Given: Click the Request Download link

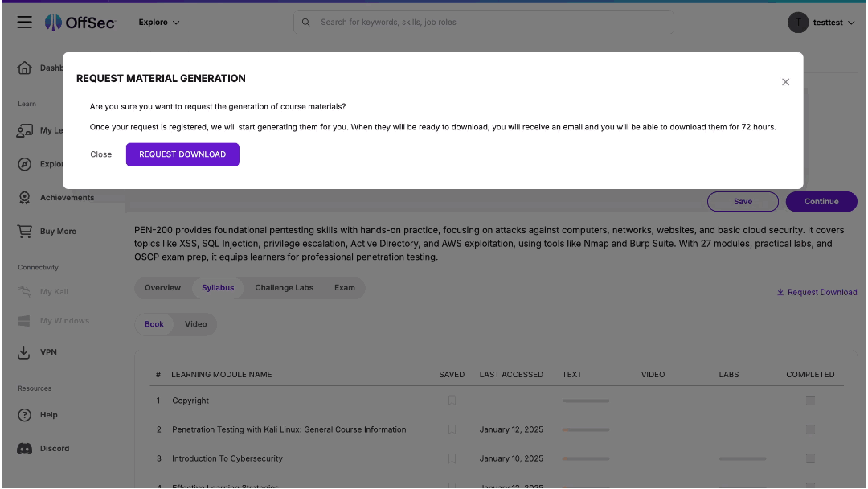Looking at the screenshot, I should (817, 292).
